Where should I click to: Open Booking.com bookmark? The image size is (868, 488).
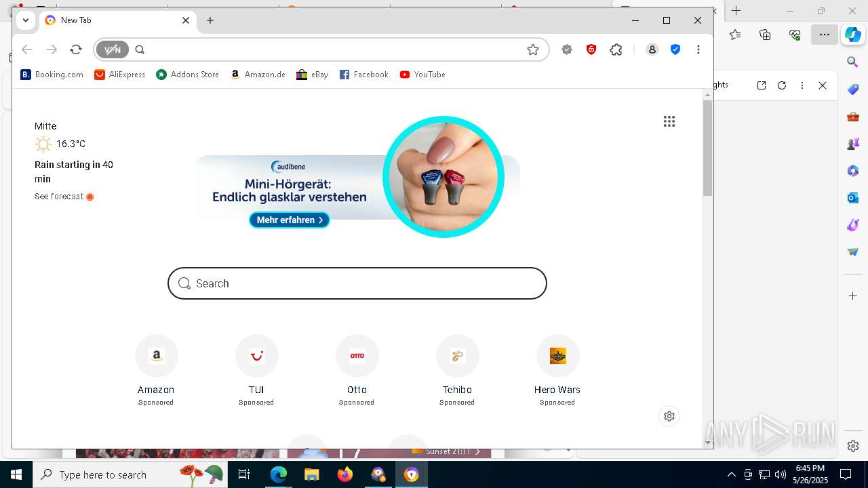[x=52, y=75]
